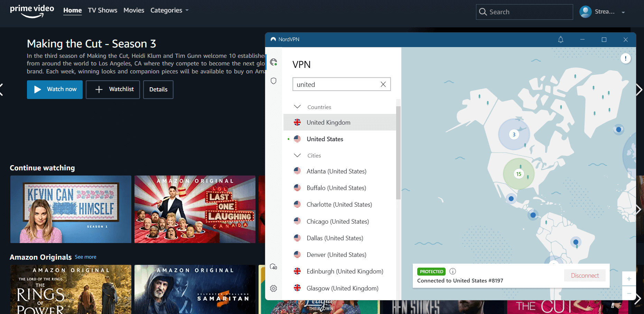Click the exclamation alert icon on map
This screenshot has width=644, height=314.
pos(625,58)
